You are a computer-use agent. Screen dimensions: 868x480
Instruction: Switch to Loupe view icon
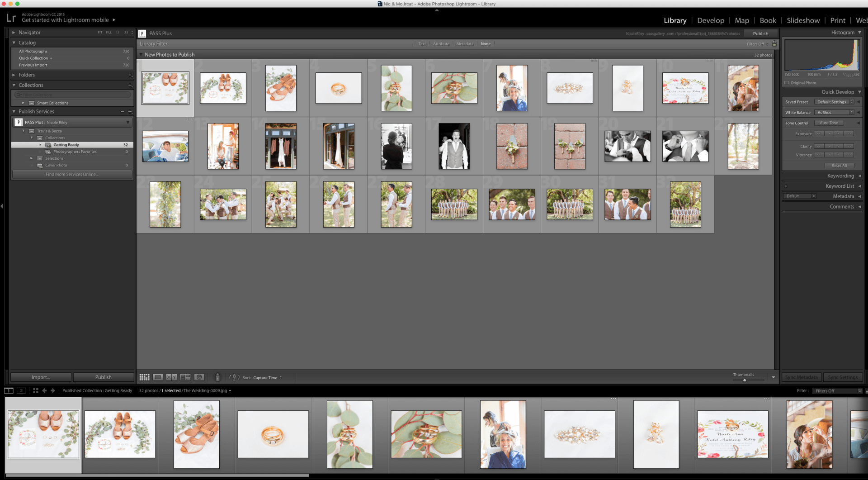point(158,377)
